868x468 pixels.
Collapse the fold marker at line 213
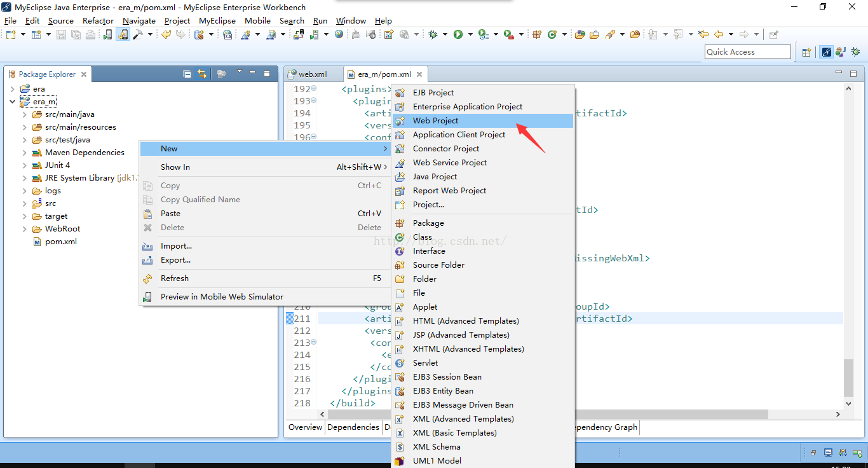click(313, 343)
